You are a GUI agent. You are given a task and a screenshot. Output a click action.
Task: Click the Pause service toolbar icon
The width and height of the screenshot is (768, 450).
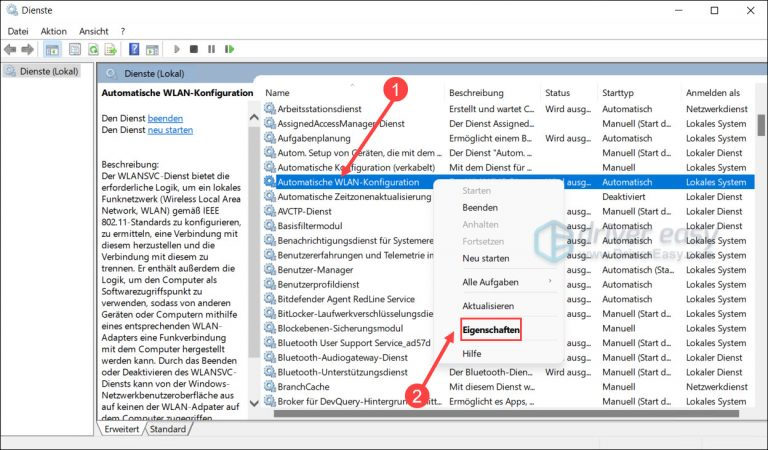pos(213,48)
